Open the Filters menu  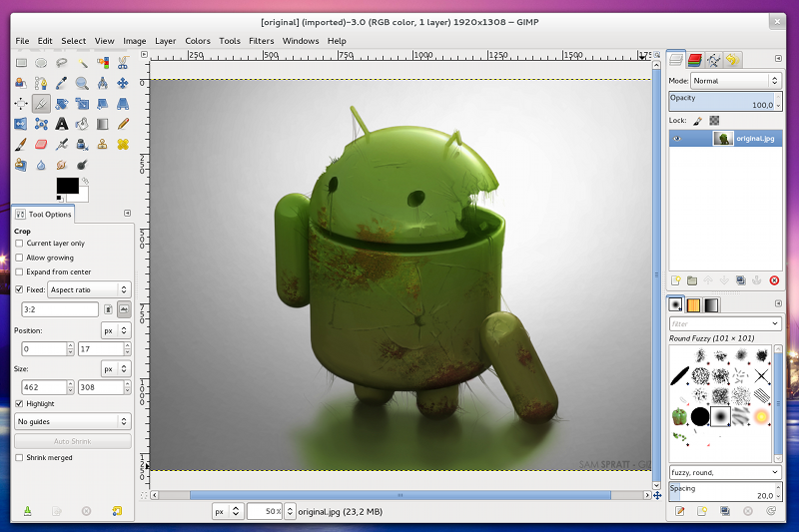(262, 41)
